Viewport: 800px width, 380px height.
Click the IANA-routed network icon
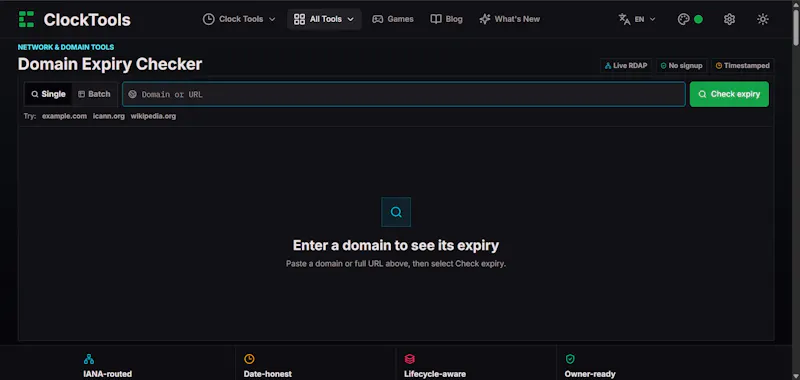[89, 359]
